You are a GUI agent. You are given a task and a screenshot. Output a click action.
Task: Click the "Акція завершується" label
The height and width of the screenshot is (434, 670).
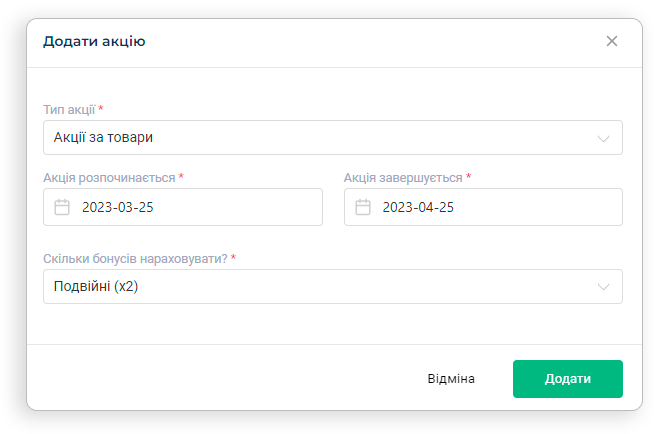(x=402, y=177)
